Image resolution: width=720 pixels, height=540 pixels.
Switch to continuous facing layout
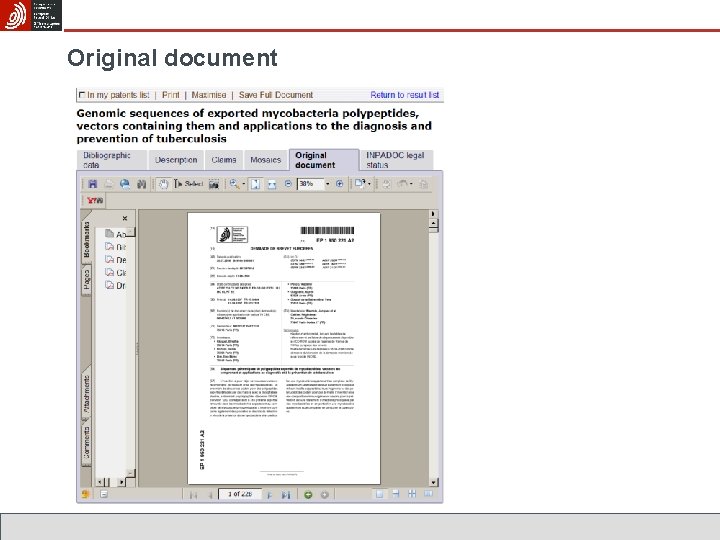[x=412, y=494]
